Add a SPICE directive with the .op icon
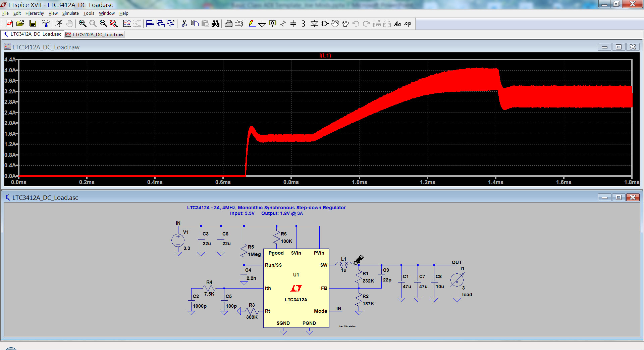This screenshot has height=350, width=644. [x=407, y=24]
